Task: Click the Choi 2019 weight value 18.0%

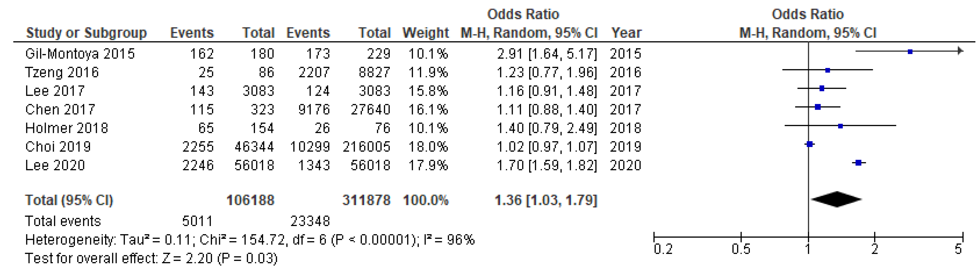Action: pos(428,147)
